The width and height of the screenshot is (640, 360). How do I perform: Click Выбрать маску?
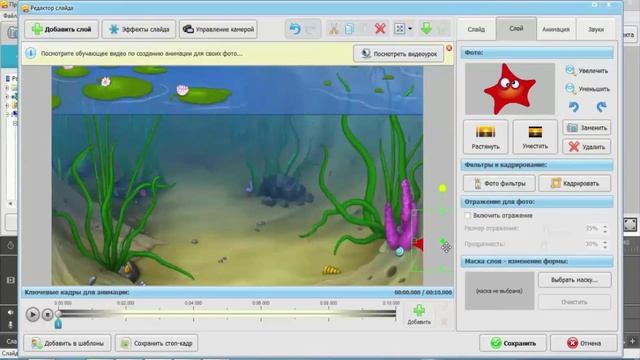coord(574,280)
